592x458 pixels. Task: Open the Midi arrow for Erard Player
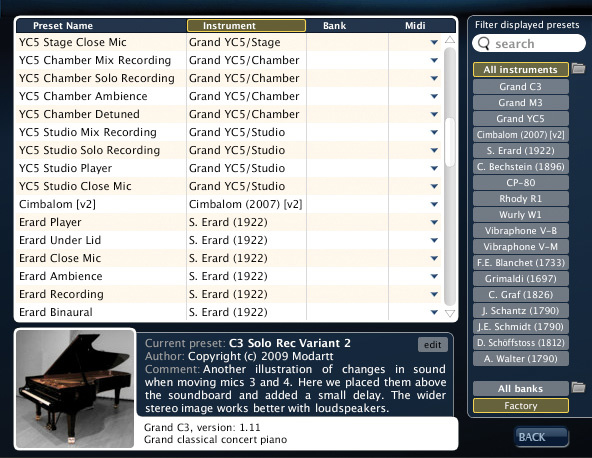[434, 222]
